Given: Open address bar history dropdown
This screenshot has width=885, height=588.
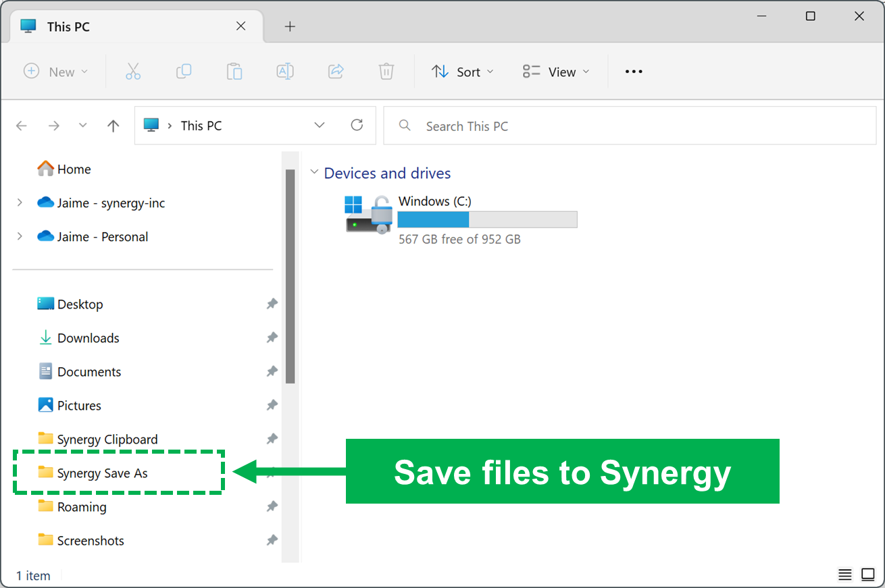Looking at the screenshot, I should pos(320,126).
